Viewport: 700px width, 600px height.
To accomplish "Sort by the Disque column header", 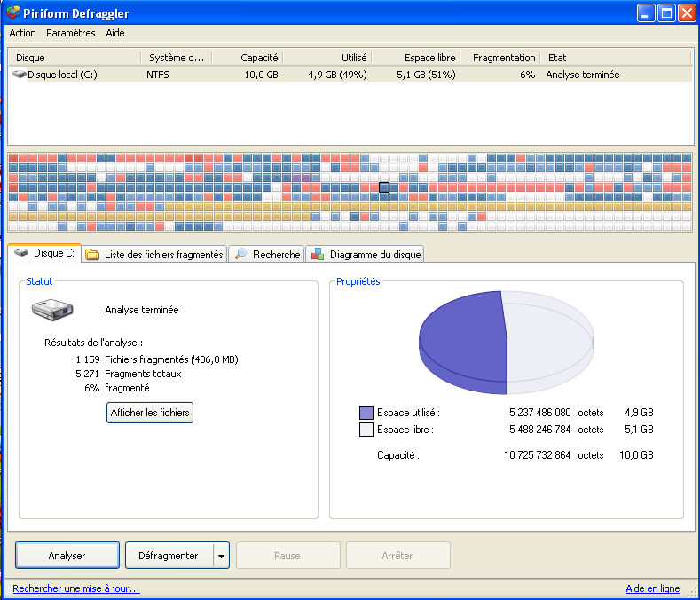I will click(75, 58).
